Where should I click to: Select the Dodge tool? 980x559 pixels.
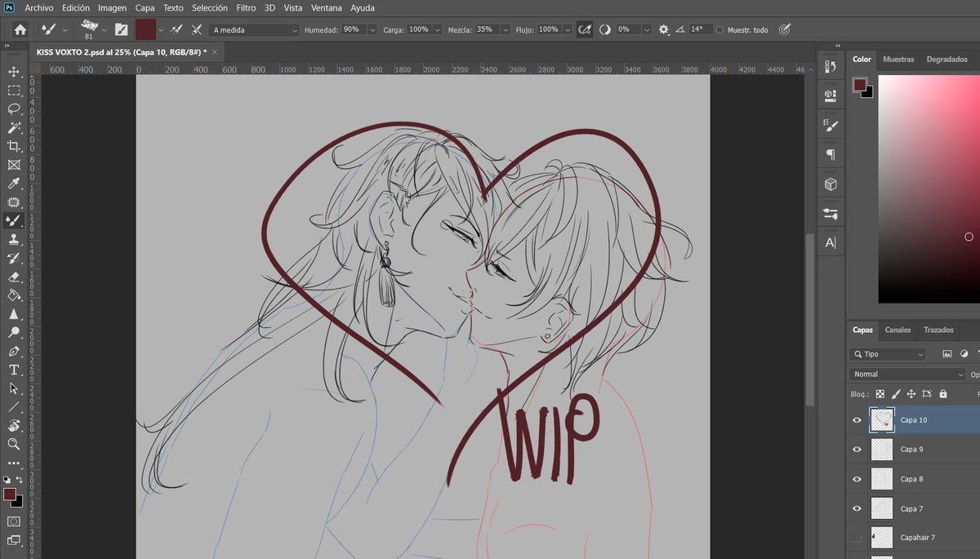tap(14, 332)
